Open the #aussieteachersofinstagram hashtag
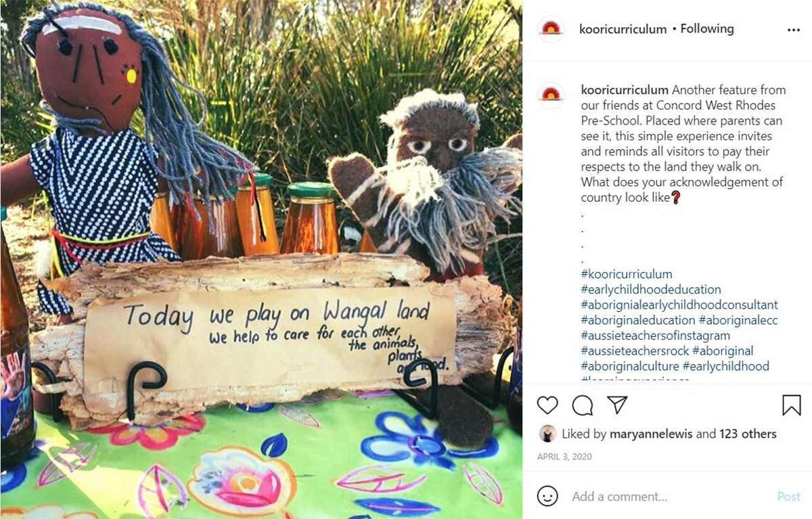 point(655,336)
